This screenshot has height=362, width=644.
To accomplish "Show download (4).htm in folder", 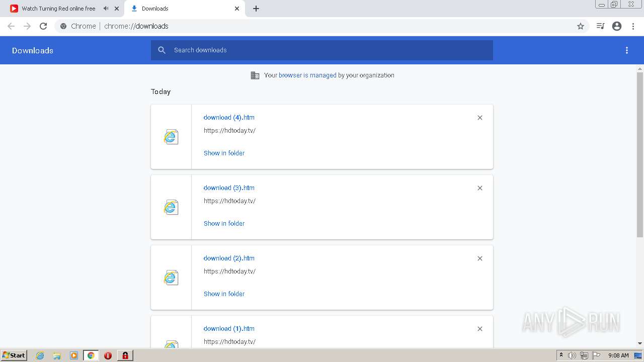I will point(224,153).
